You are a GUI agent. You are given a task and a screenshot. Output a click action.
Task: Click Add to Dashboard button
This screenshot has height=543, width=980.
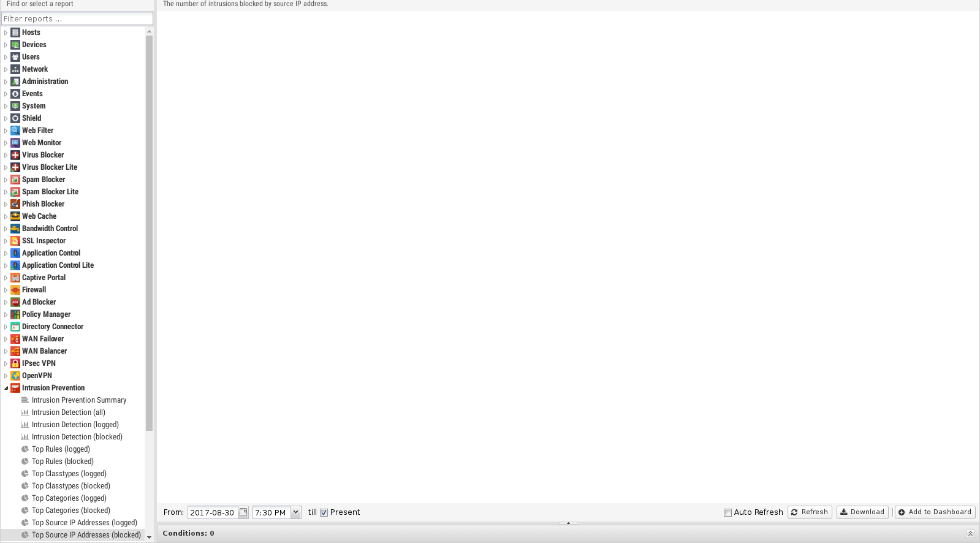[x=935, y=512]
